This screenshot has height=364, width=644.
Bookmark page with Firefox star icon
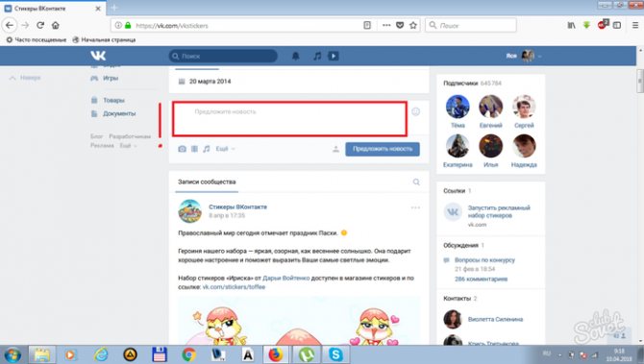pos(413,25)
